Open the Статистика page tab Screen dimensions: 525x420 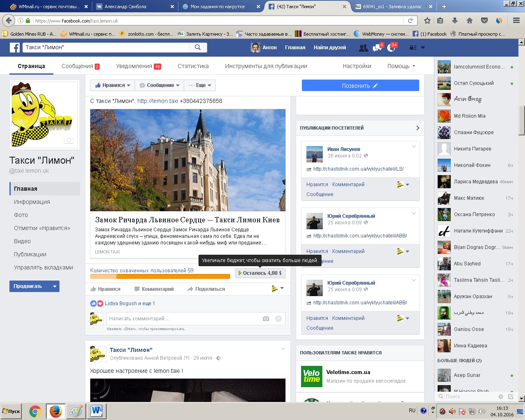tap(193, 66)
